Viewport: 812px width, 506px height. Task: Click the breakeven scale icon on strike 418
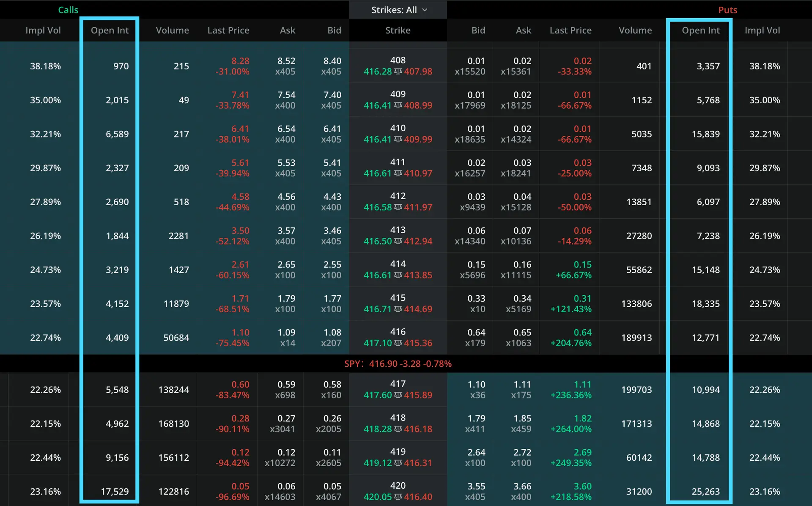click(398, 429)
